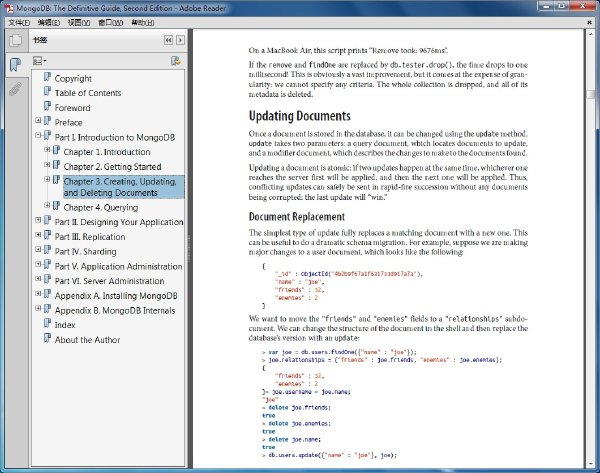Image resolution: width=600 pixels, height=473 pixels.
Task: Go to Table of Contents bookmark
Action: coord(88,93)
